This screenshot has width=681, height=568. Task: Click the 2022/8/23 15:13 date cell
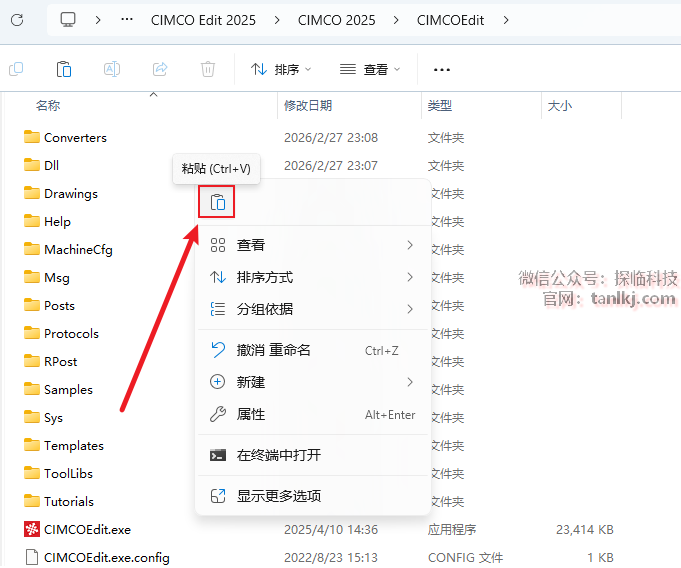[x=331, y=558]
